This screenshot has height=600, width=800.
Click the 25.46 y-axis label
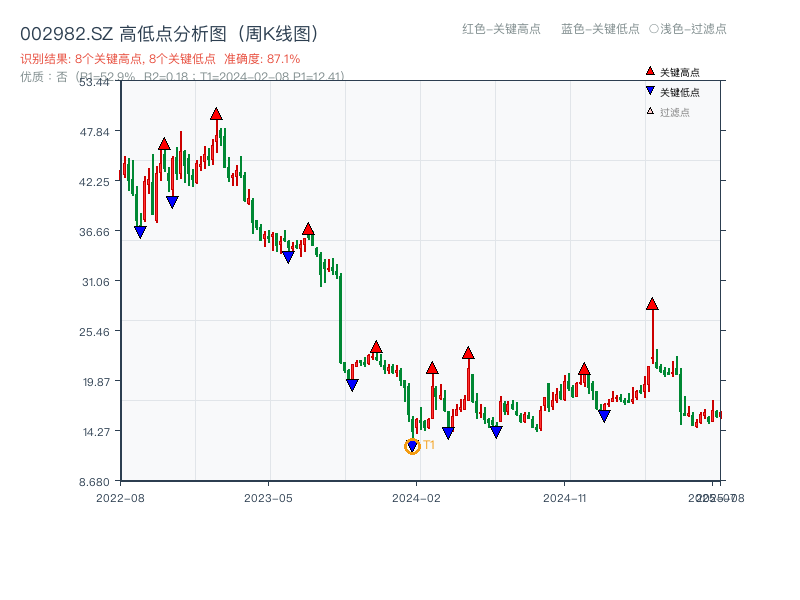pyautogui.click(x=94, y=332)
